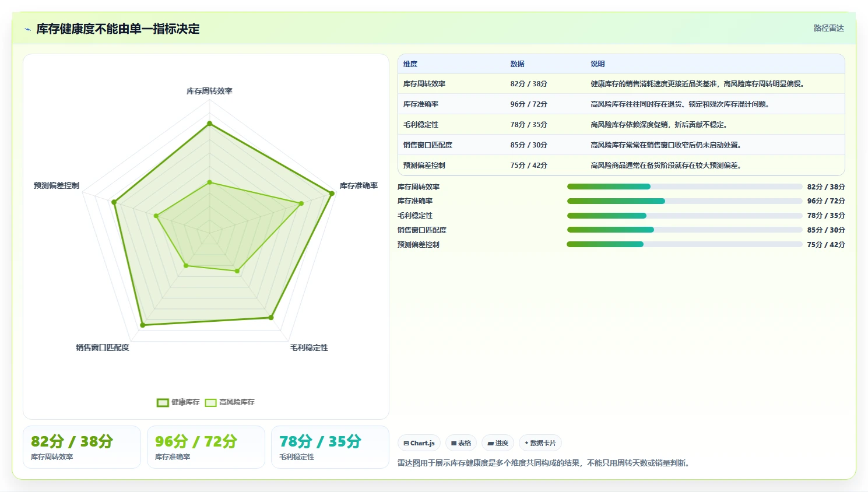
Task: Click progress label 75分 / 42分 at right
Action: (826, 245)
